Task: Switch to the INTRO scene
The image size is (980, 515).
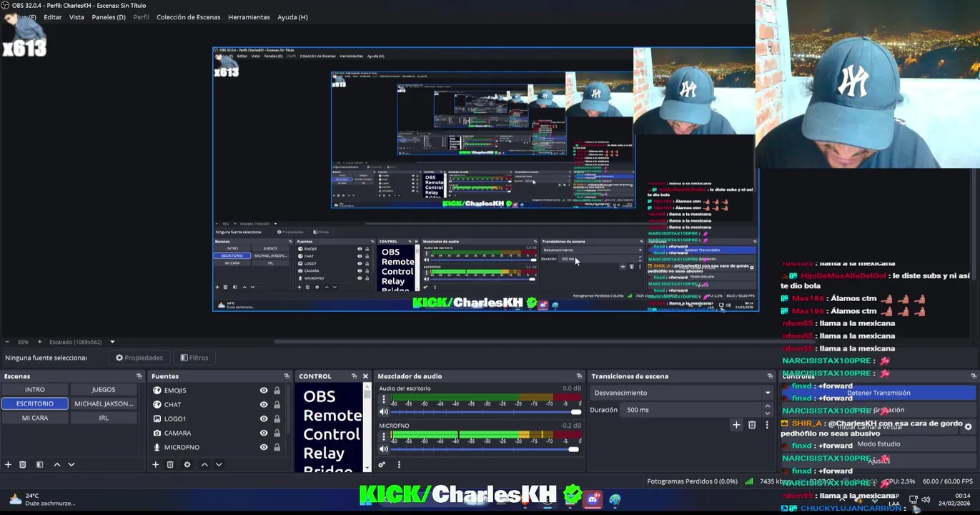Action: (35, 390)
